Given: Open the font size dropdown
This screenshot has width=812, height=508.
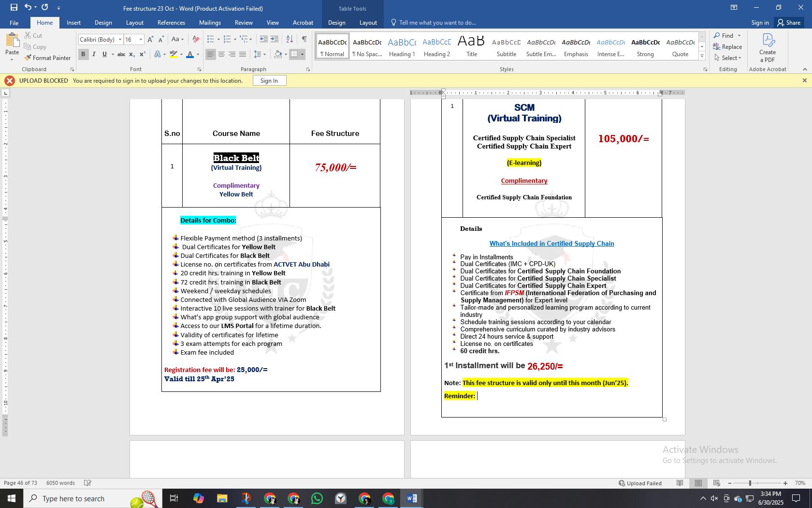Looking at the screenshot, I should click(141, 40).
